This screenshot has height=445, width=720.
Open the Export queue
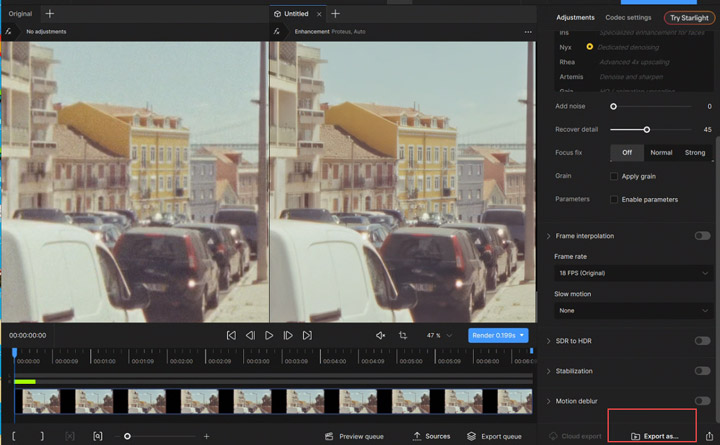point(495,436)
